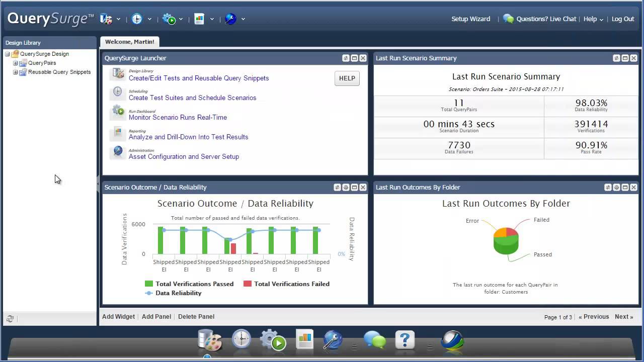Click Setup Wizard in the header
Viewport: 644px width, 362px height.
470,19
